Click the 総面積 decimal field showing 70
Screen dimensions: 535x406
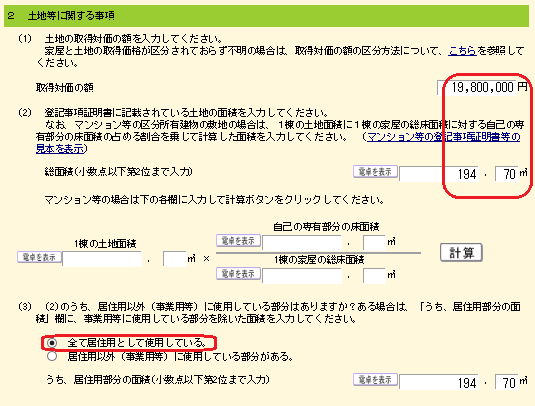click(x=506, y=174)
